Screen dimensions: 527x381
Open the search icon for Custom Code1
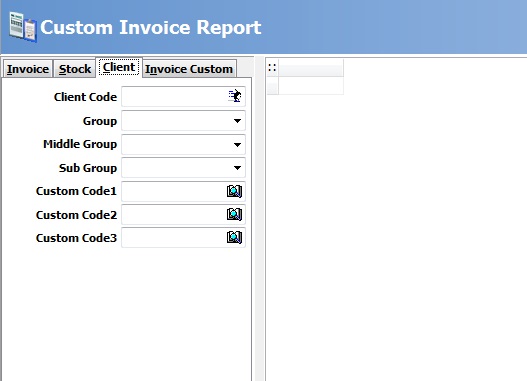click(x=234, y=191)
